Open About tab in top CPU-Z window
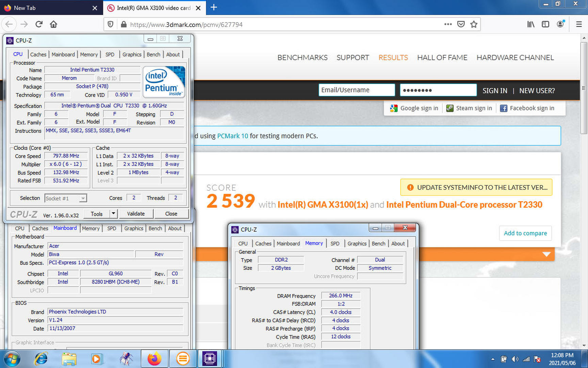Viewport: 588px width, 368px height. pos(173,55)
